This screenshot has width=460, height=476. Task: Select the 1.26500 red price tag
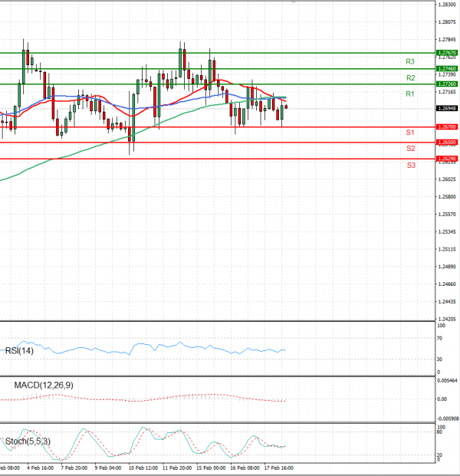click(447, 142)
